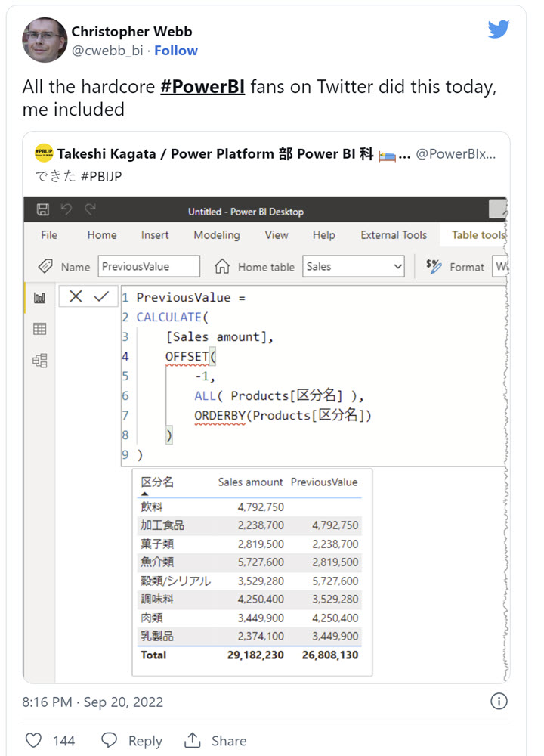
Task: Click the @cwebb_bi handle
Action: tap(107, 50)
